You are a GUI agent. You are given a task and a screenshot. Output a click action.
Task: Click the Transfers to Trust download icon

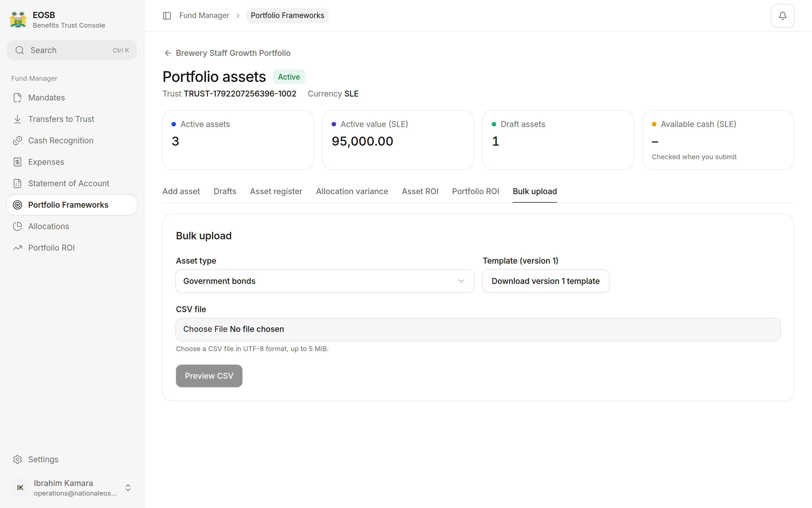(x=17, y=119)
